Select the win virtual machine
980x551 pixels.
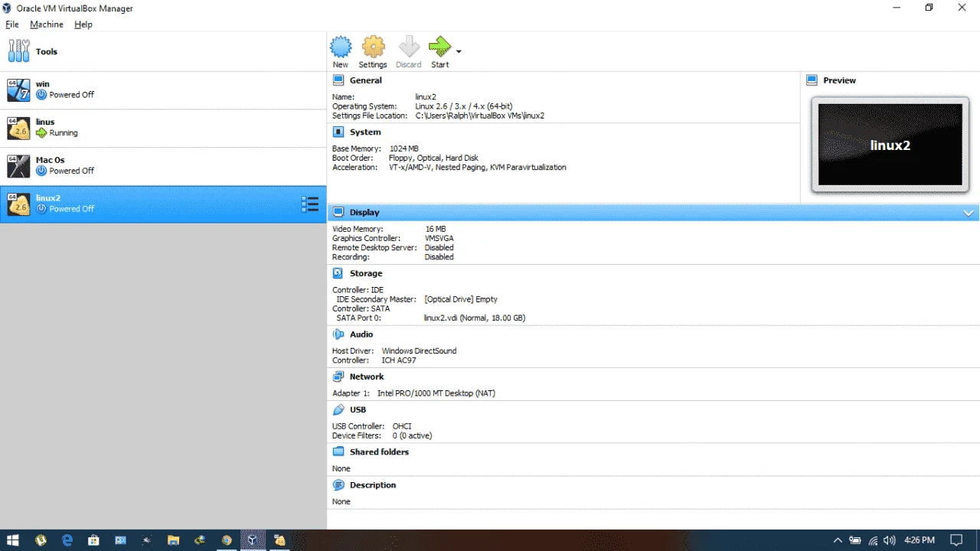(x=163, y=90)
